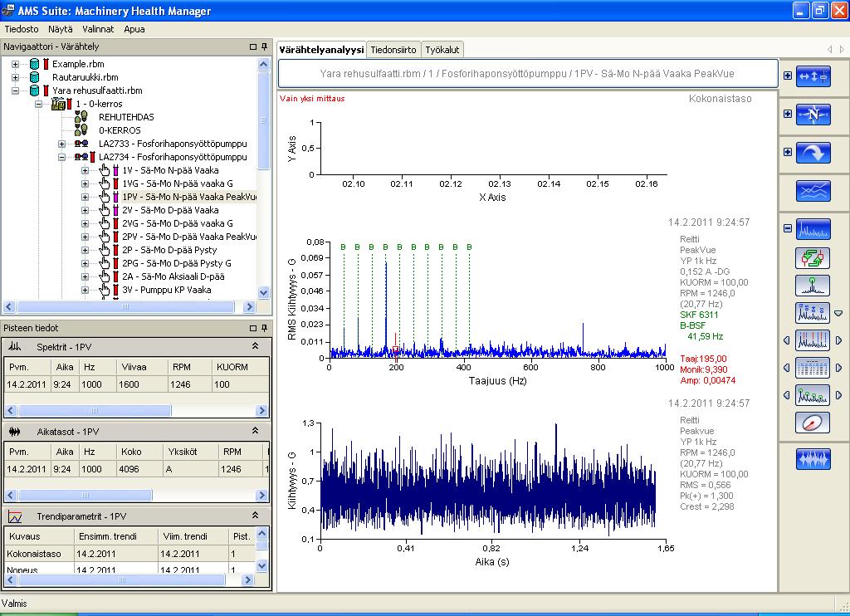Click the LA2733 pump machine icon
The width and height of the screenshot is (850, 616).
pyautogui.click(x=81, y=144)
